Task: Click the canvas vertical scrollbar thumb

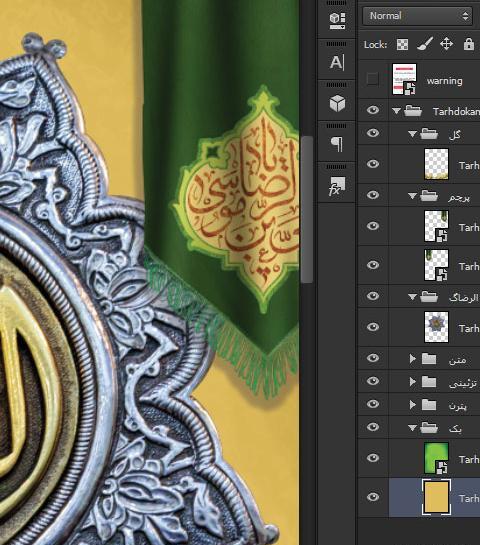Action: pos(307,210)
